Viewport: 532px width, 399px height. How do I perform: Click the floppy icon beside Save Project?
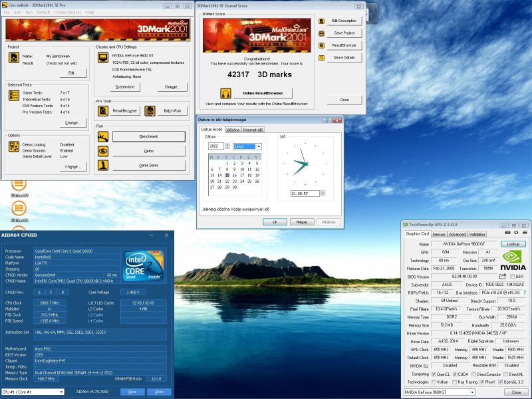[x=321, y=33]
